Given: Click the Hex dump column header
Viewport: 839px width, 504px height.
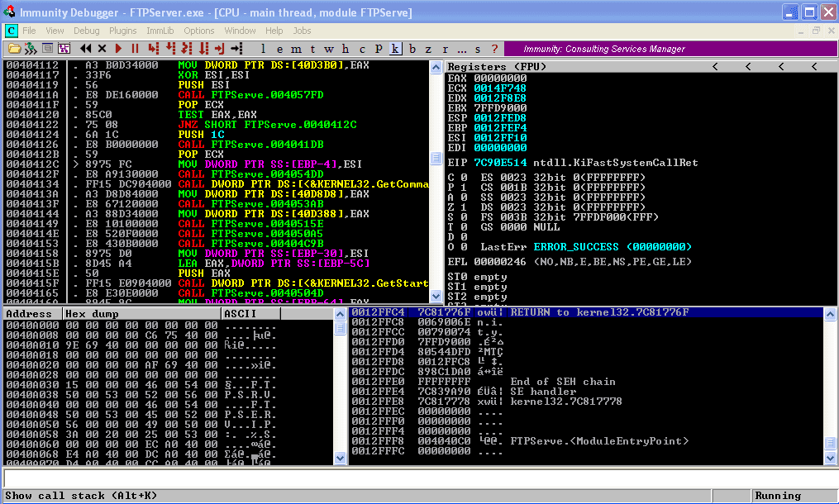Looking at the screenshot, I should (x=142, y=314).
